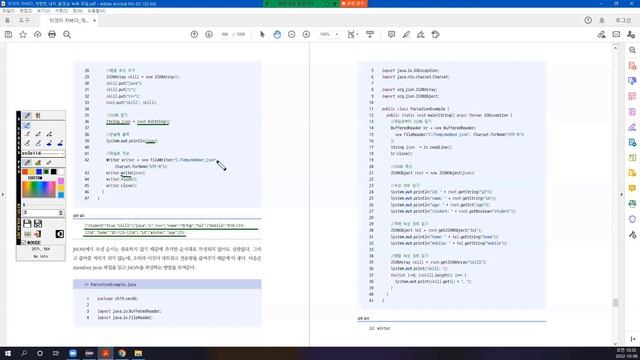Screen dimensions: 640x360
Task: Select black color swatch in pen palette
Action: (x=53, y=172)
